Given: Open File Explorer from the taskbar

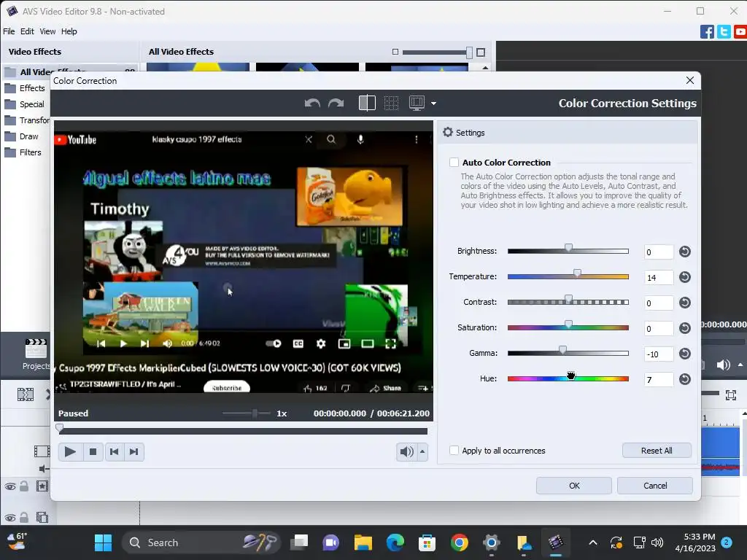Looking at the screenshot, I should (363, 542).
